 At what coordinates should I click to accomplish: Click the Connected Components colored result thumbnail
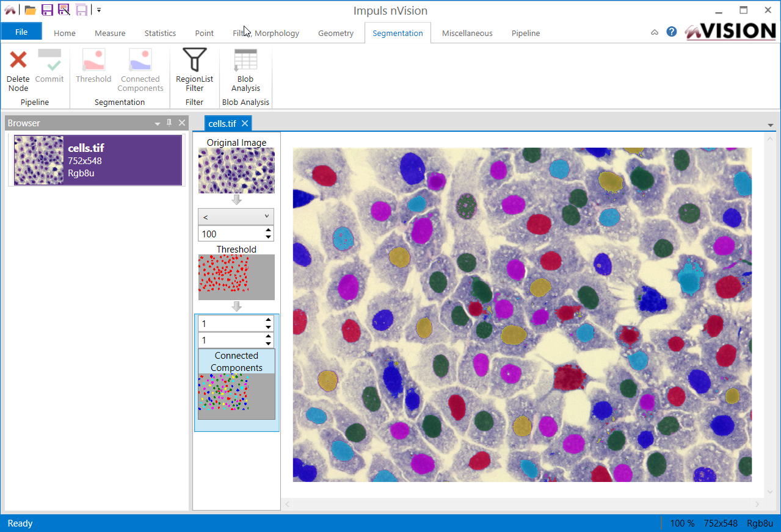[236, 396]
